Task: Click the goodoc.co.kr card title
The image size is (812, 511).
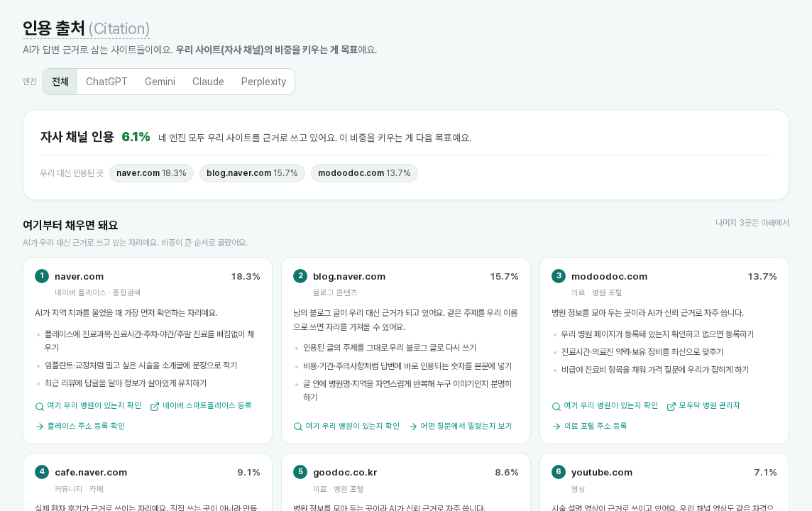Action: click(x=345, y=472)
